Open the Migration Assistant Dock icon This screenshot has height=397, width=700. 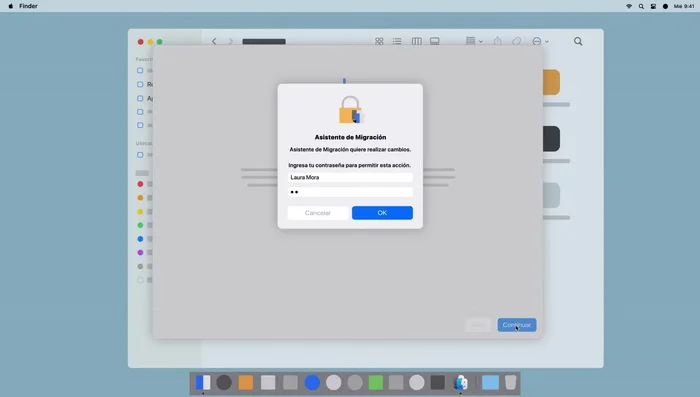coord(460,382)
